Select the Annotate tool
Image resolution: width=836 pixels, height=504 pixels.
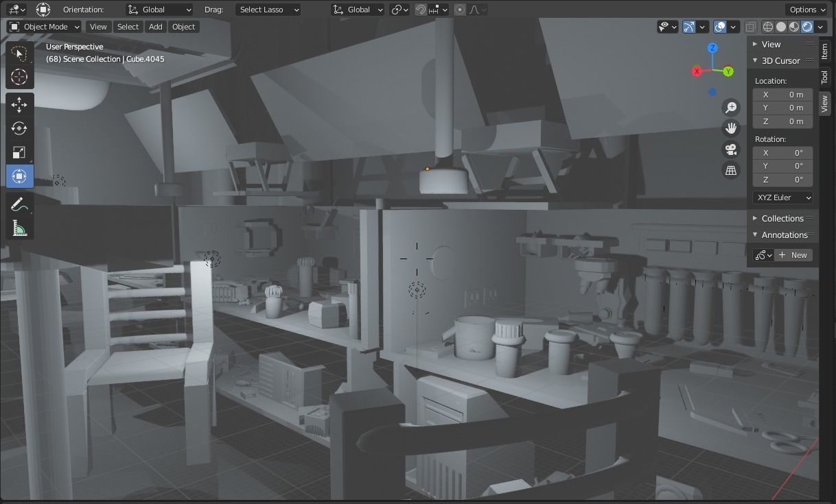(x=19, y=204)
